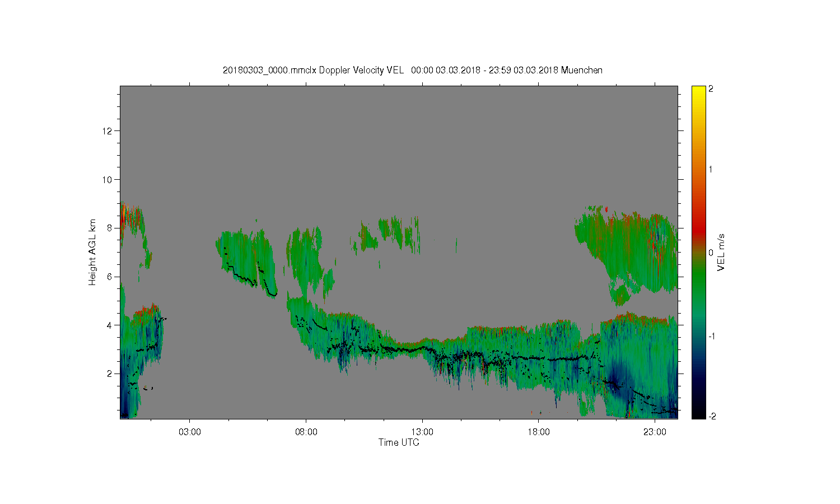Click the 03:00 time tick label
This screenshot has height=504, width=840.
pyautogui.click(x=190, y=432)
